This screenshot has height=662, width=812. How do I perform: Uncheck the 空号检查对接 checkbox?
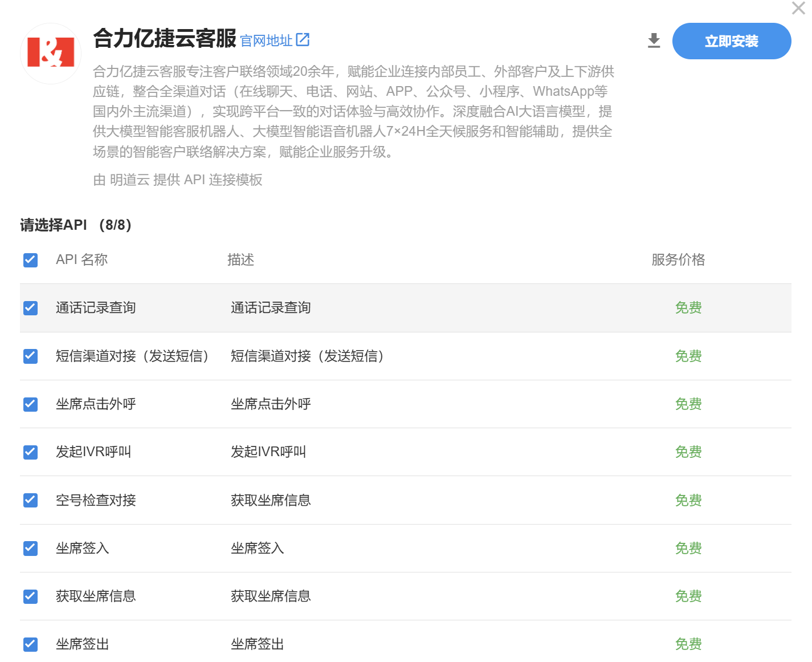coord(31,500)
